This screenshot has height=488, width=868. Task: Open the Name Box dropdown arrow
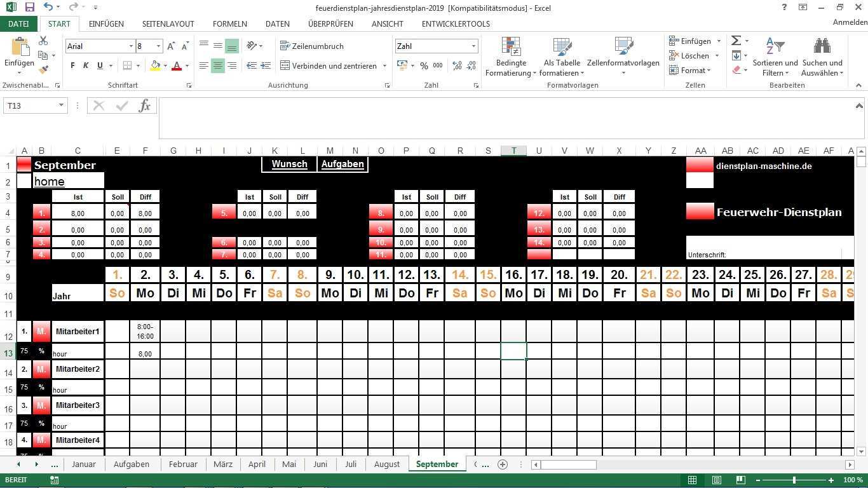(61, 105)
